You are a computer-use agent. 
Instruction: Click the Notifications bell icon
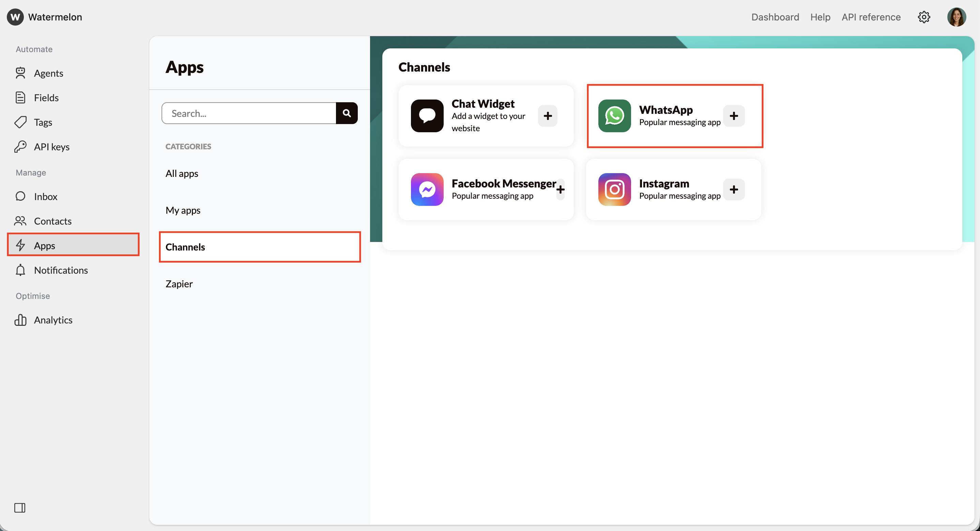coord(21,270)
